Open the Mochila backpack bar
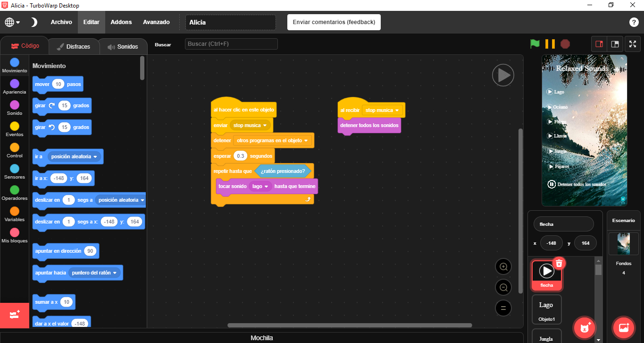This screenshot has width=644, height=343. coord(261,338)
